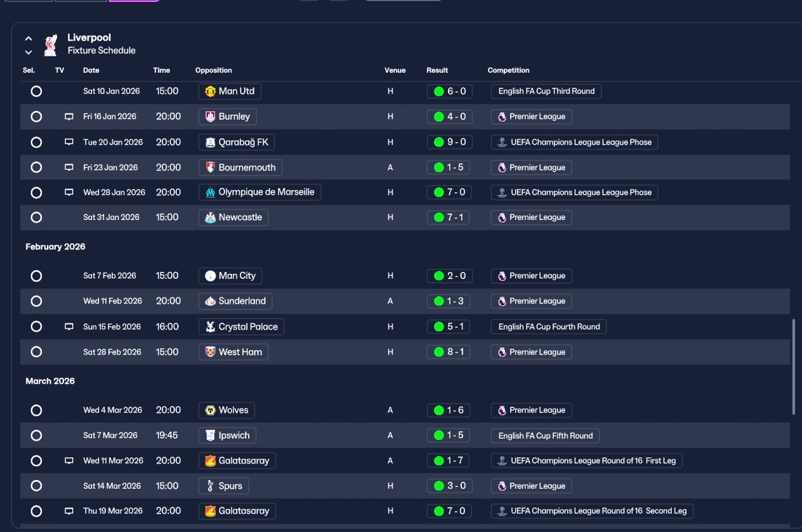Click the March 2026 month heading
802x532 pixels.
pyautogui.click(x=50, y=381)
